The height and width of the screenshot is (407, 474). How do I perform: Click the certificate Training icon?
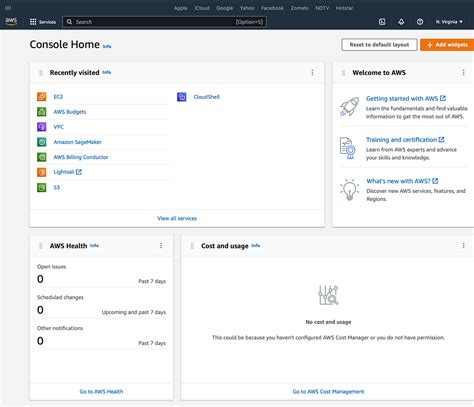tap(347, 148)
